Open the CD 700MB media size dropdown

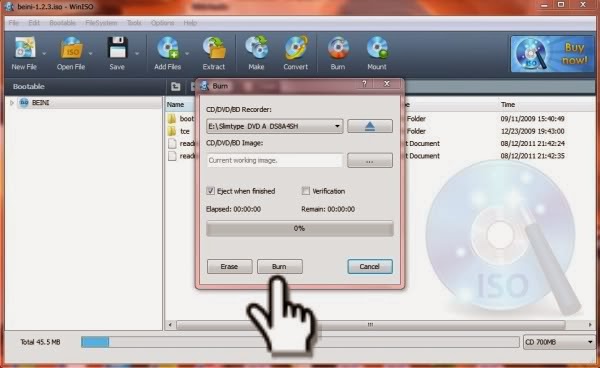(558, 342)
